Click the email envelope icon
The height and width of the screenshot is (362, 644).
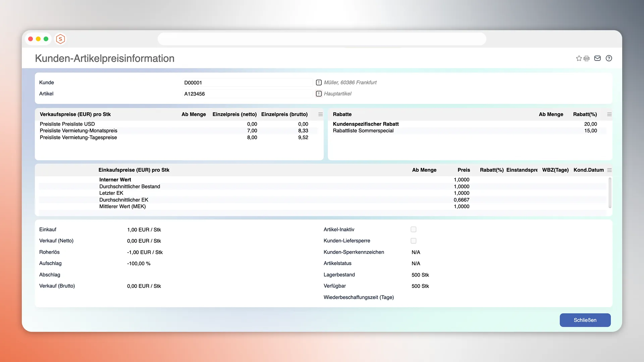point(597,58)
